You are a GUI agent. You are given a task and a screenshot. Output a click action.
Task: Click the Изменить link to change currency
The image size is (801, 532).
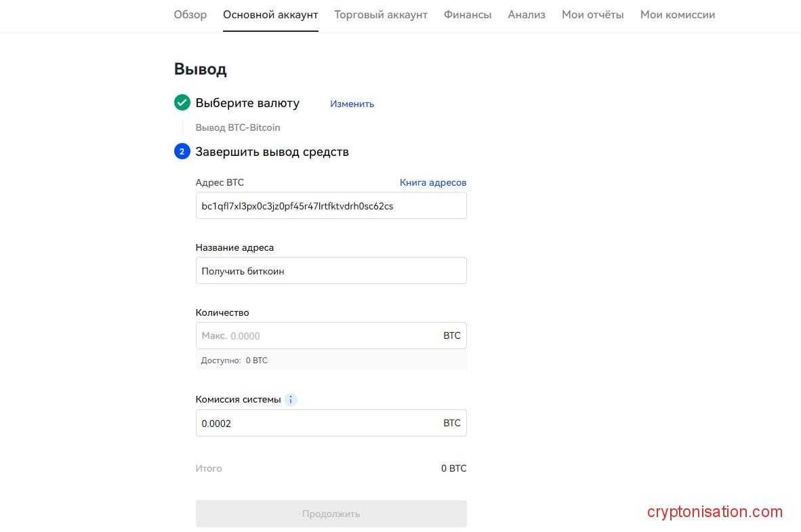(x=352, y=104)
